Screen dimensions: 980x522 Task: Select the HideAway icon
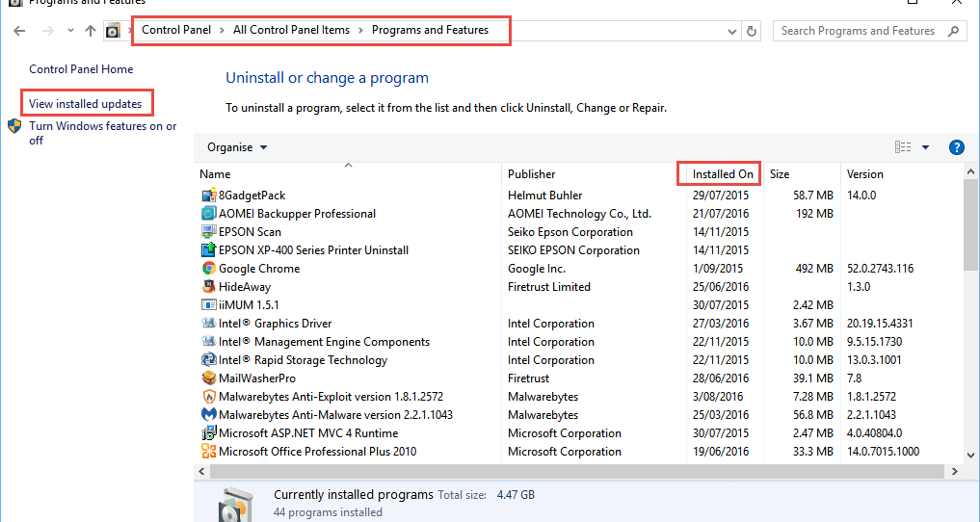(209, 287)
